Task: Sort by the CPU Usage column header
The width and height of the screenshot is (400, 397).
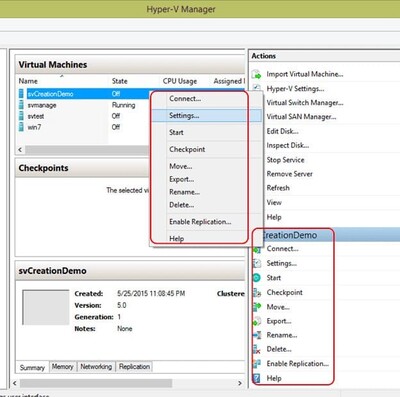Action: [x=180, y=81]
